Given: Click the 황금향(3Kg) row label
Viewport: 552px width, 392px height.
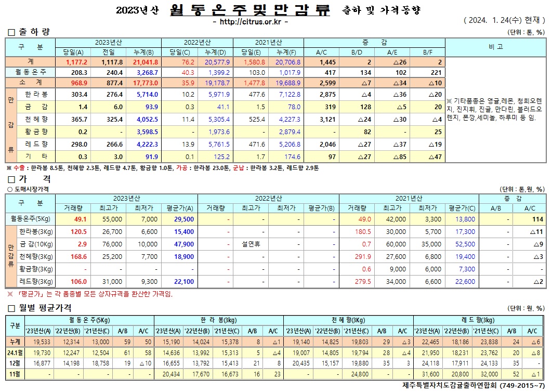Looking at the screenshot, I should click(35, 269).
